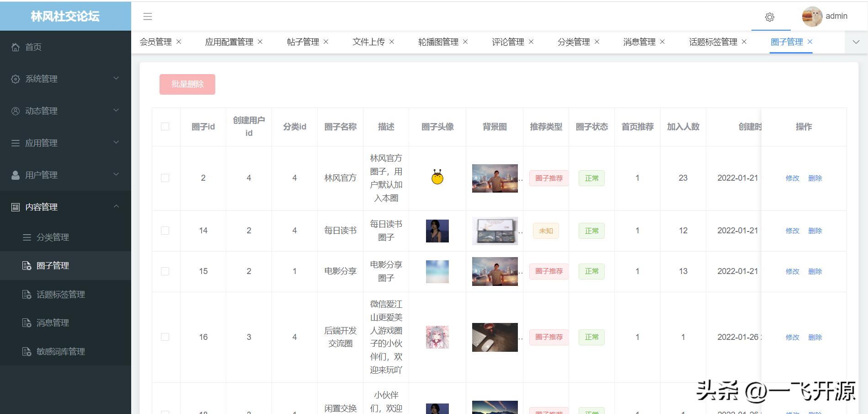Image resolution: width=868 pixels, height=414 pixels.
Task: Toggle the sidebar with the hamburger icon
Action: 147,16
